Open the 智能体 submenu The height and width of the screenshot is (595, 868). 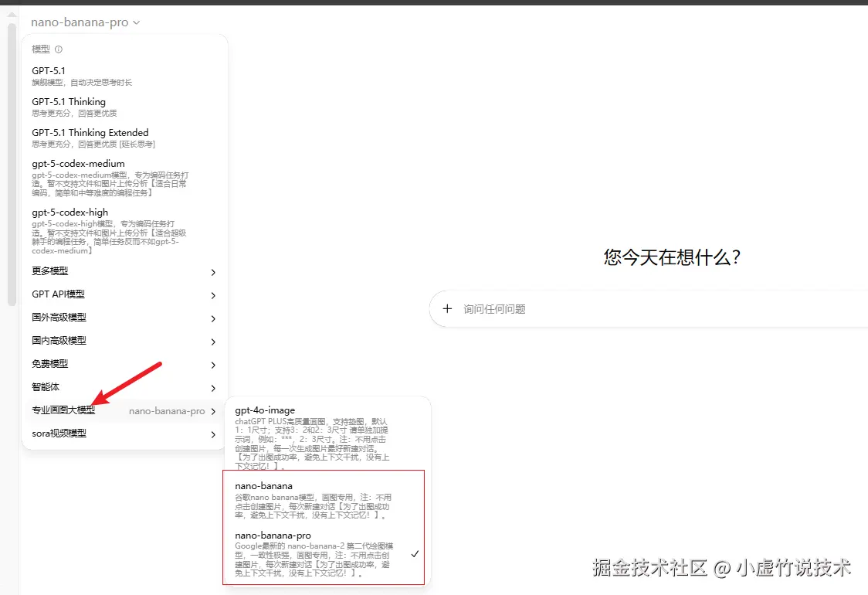point(124,387)
